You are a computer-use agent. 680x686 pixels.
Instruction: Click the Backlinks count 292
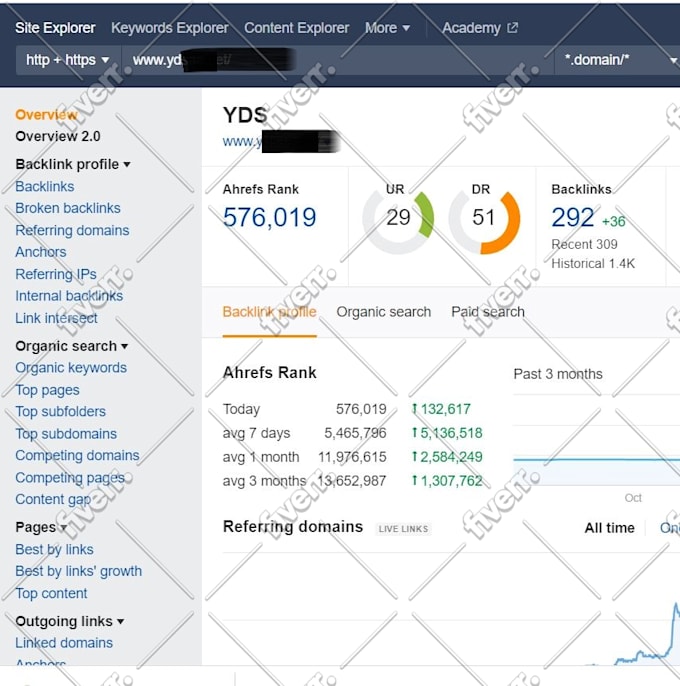572,217
